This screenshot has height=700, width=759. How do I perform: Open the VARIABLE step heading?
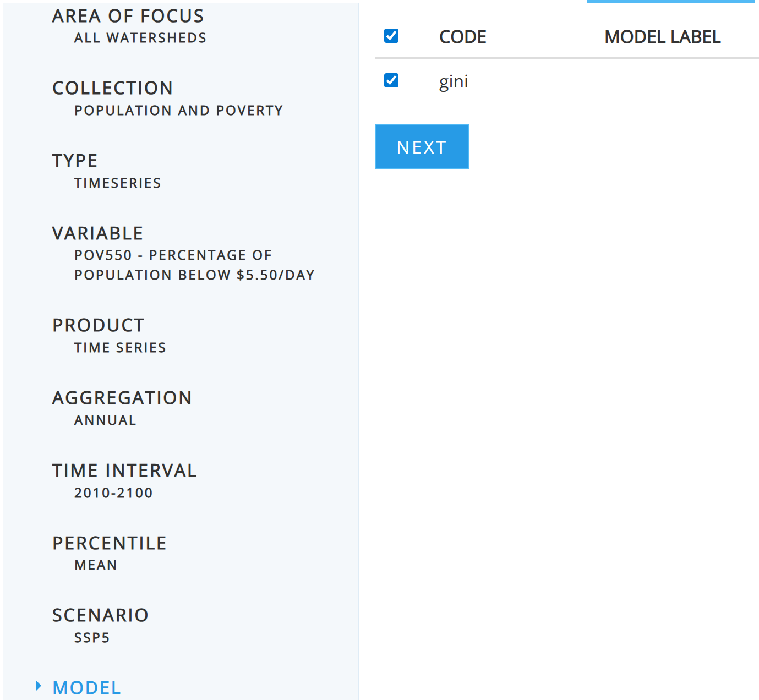[x=97, y=233]
